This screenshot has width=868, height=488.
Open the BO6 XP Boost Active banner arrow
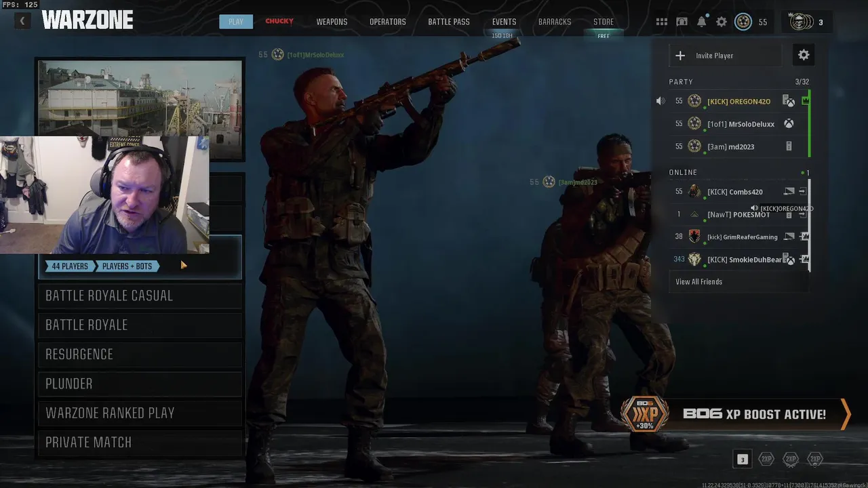click(x=845, y=414)
